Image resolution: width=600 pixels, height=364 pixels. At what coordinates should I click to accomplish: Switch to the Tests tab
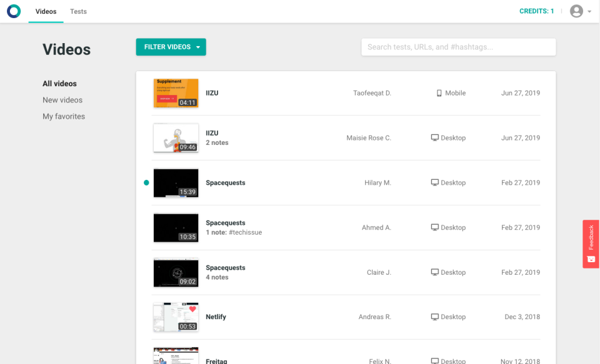[x=78, y=11]
